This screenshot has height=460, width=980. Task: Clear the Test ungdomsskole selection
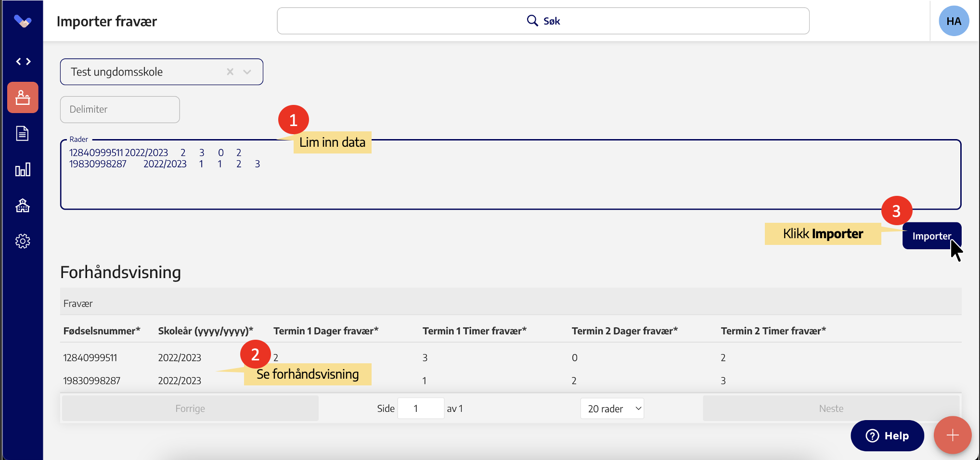(x=230, y=72)
